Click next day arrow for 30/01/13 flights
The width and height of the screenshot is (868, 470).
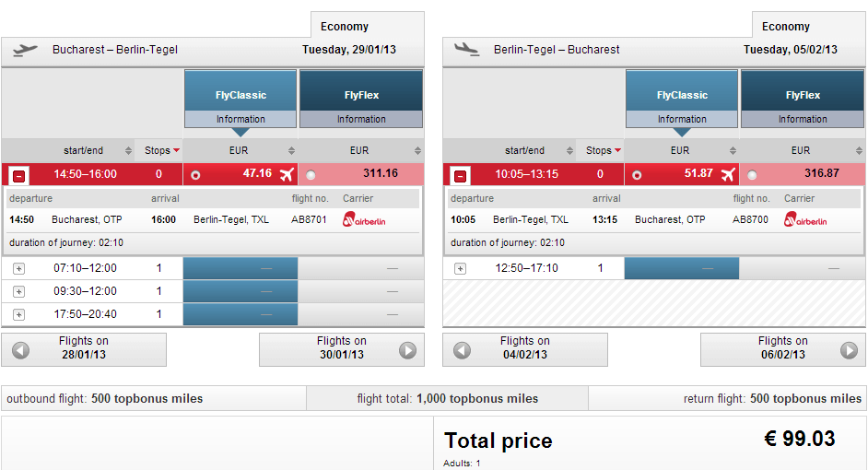point(407,350)
